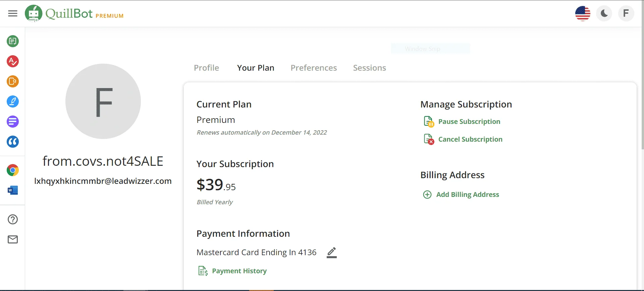644x291 pixels.
Task: Switch to the Profile tab
Action: (x=206, y=68)
